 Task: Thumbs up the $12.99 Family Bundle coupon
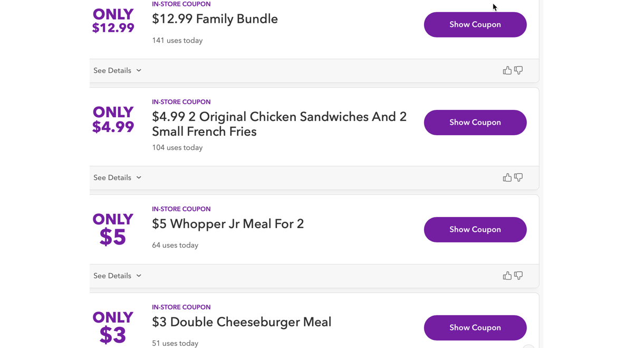[x=507, y=70]
